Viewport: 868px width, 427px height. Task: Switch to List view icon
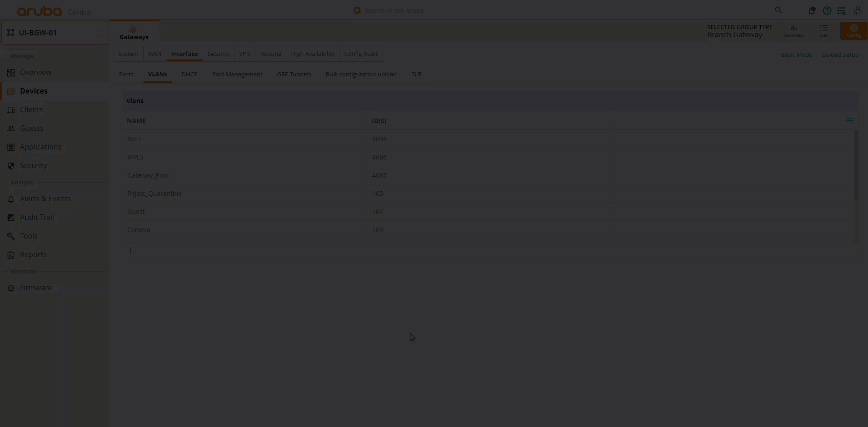824,30
